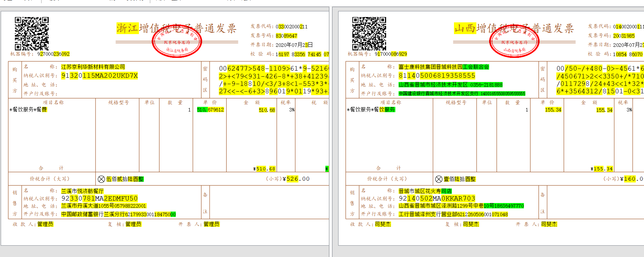Select the amount in words 伍佰贰拾陆圆整
This screenshot has width=644, height=257.
(125, 179)
